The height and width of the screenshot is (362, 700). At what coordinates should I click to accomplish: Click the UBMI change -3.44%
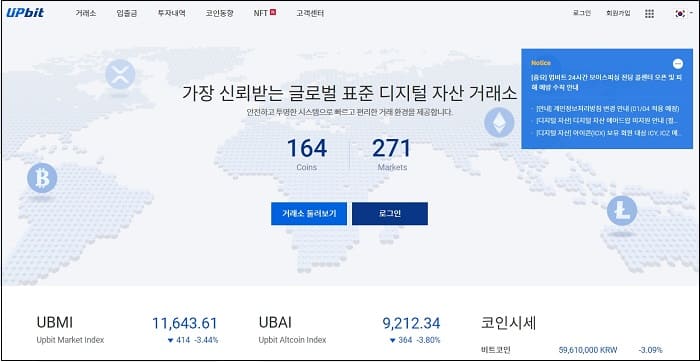pyautogui.click(x=205, y=340)
